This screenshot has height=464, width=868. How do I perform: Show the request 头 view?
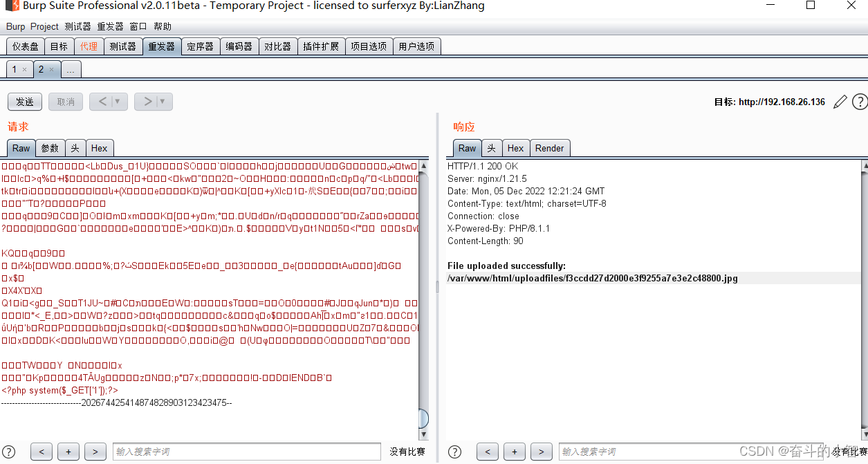(75, 148)
